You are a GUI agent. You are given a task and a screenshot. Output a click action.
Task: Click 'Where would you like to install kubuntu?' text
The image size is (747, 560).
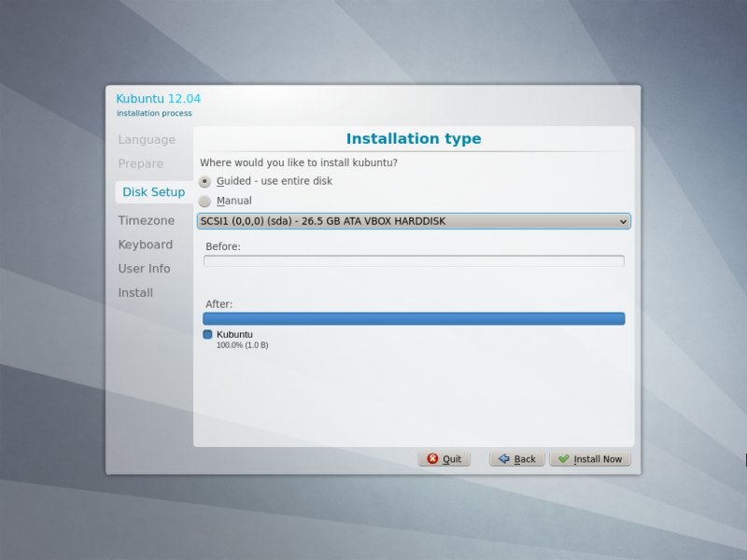299,162
